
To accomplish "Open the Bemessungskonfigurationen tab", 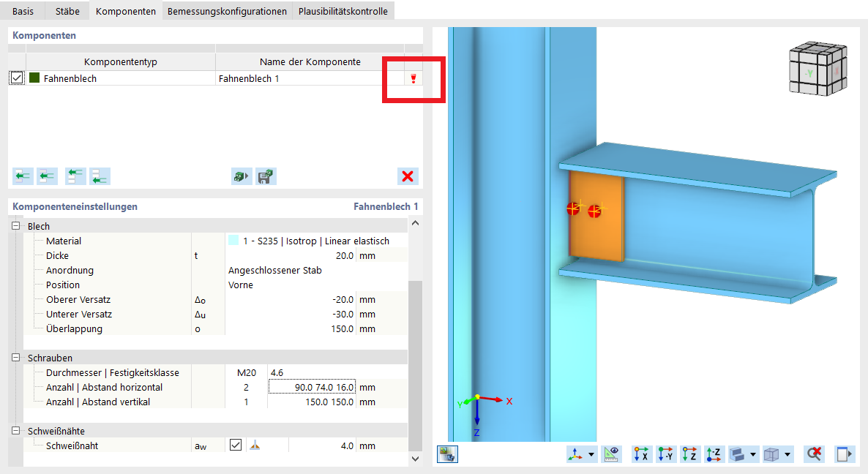I will click(x=227, y=11).
